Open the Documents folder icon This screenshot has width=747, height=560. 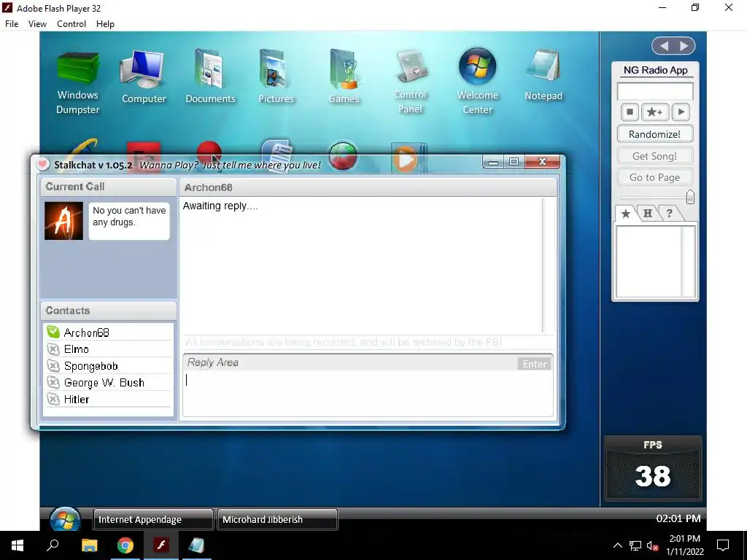[210, 77]
